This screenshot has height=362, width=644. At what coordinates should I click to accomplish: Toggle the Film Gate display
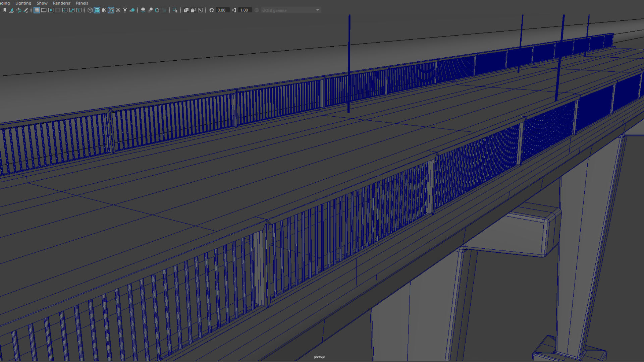coord(44,10)
